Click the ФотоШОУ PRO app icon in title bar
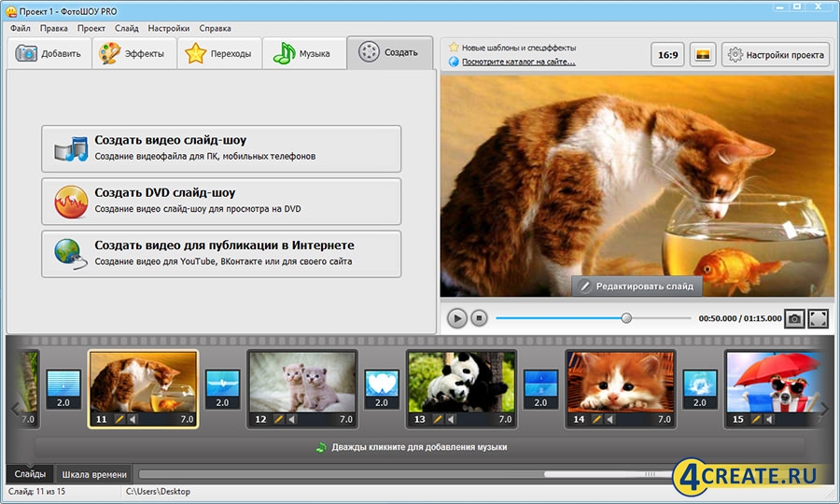Viewport: 840px width, 504px height. coord(10,11)
